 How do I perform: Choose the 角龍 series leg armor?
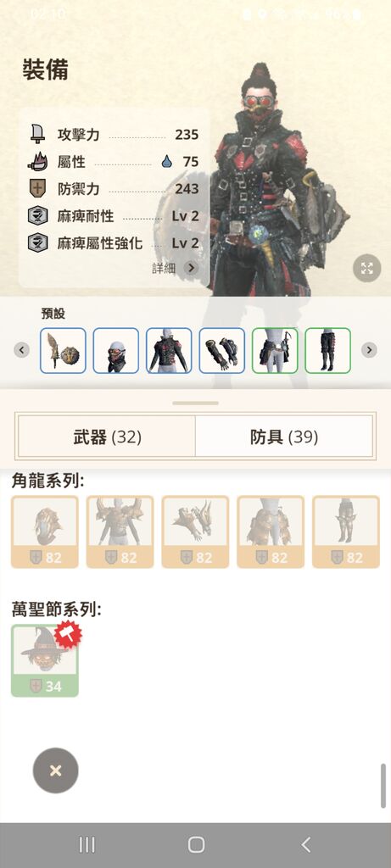tap(346, 532)
